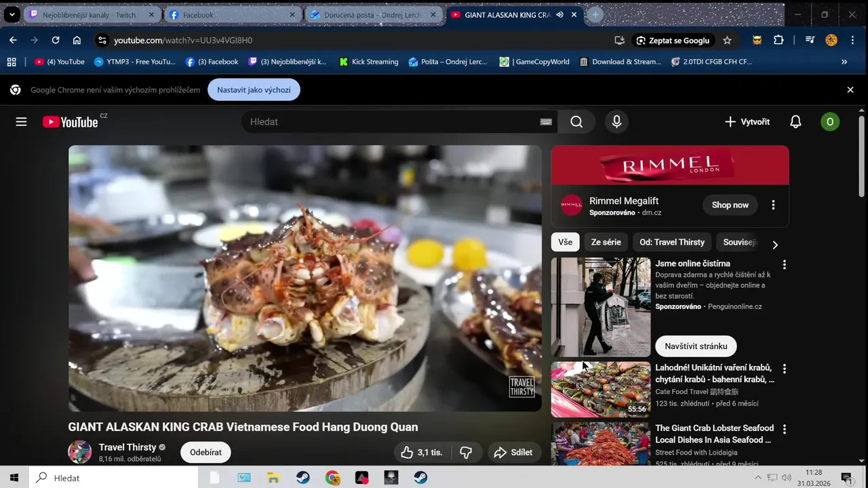
Task: Open the Rimmel London ad banner
Action: (x=670, y=165)
